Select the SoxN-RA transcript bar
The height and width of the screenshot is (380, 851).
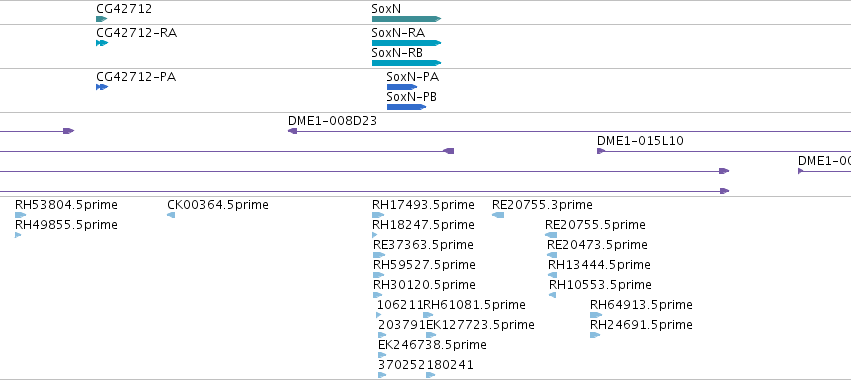[x=407, y=43]
